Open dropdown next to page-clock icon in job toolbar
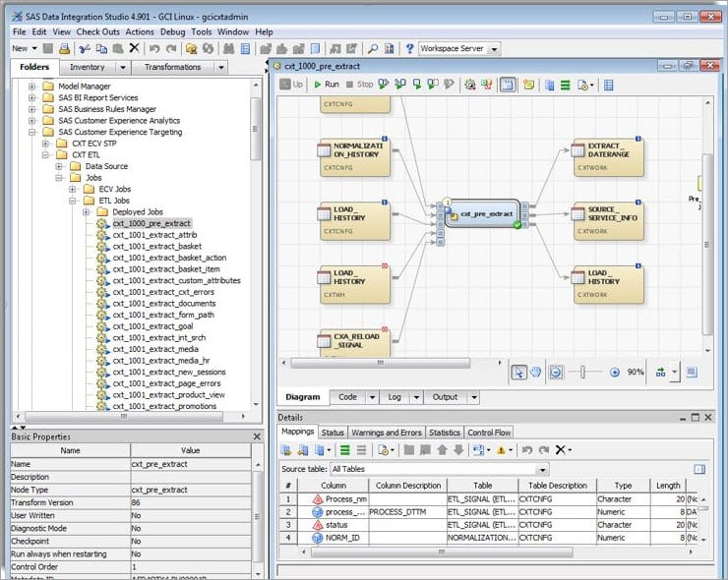Viewport: 728px width, 580px height. 591,86
